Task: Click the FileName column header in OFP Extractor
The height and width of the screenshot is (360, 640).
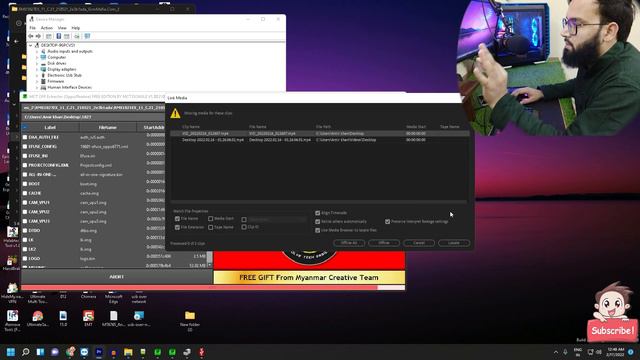Action: click(x=108, y=128)
